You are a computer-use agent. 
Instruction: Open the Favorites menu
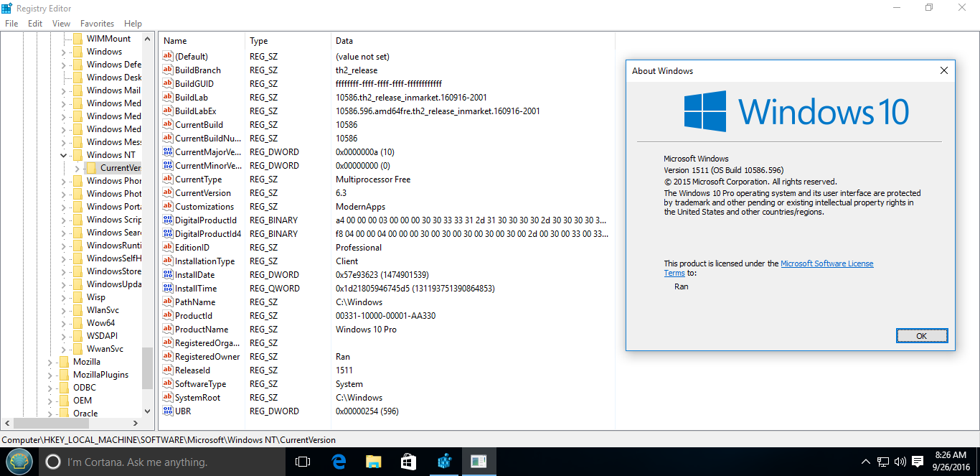tap(97, 24)
